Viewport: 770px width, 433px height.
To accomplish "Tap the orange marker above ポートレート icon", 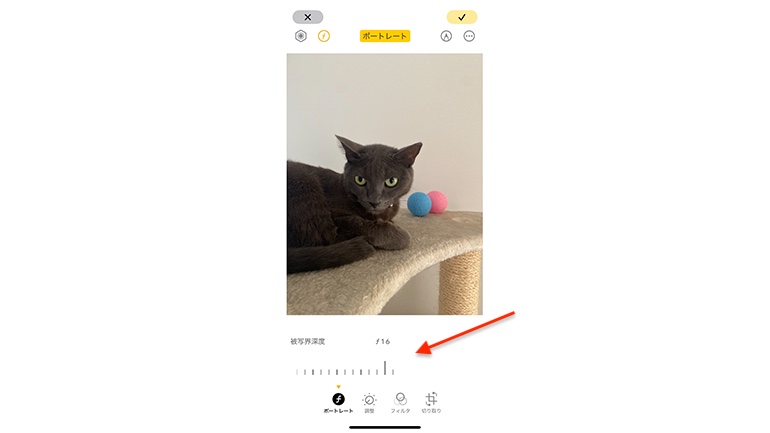I will tap(338, 387).
